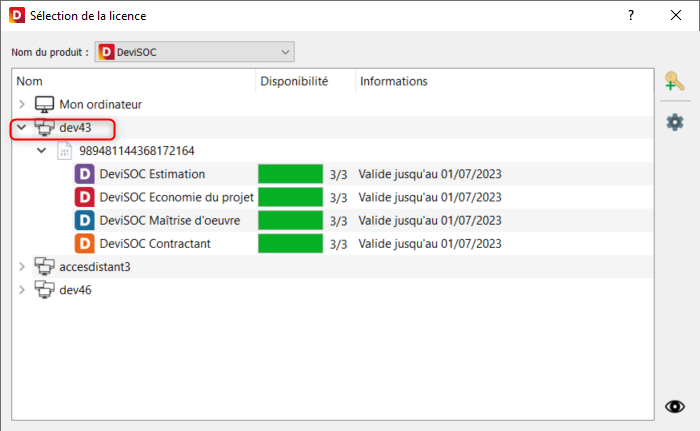
Task: Click the purple DeviSOC Estimation icon
Action: click(x=84, y=174)
